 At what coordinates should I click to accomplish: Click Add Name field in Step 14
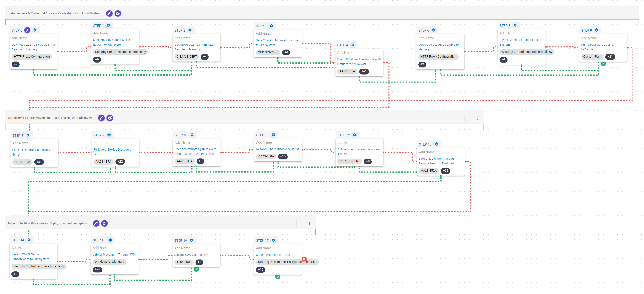coord(19,248)
